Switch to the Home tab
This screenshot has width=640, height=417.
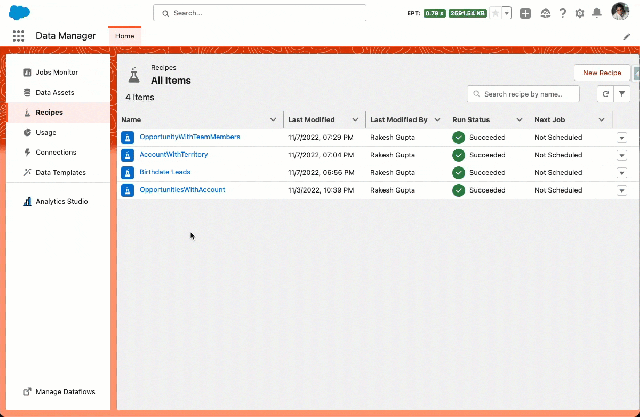coord(124,36)
